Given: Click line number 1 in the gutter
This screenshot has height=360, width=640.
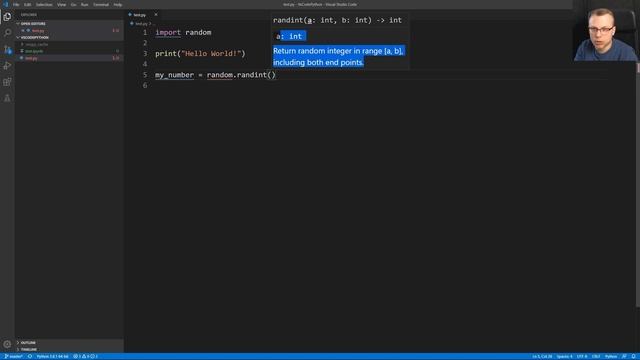Looking at the screenshot, I should click(145, 32).
